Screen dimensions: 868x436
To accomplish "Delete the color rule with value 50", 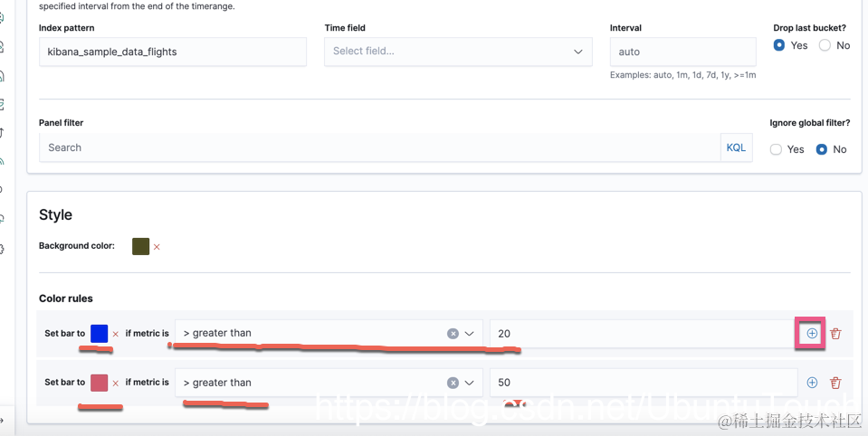I will [x=835, y=383].
